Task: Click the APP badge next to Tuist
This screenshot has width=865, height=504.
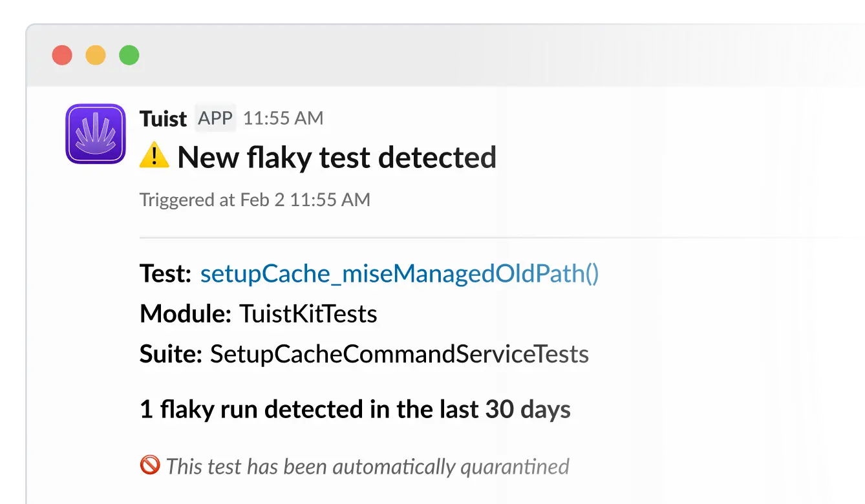Action: 215,118
